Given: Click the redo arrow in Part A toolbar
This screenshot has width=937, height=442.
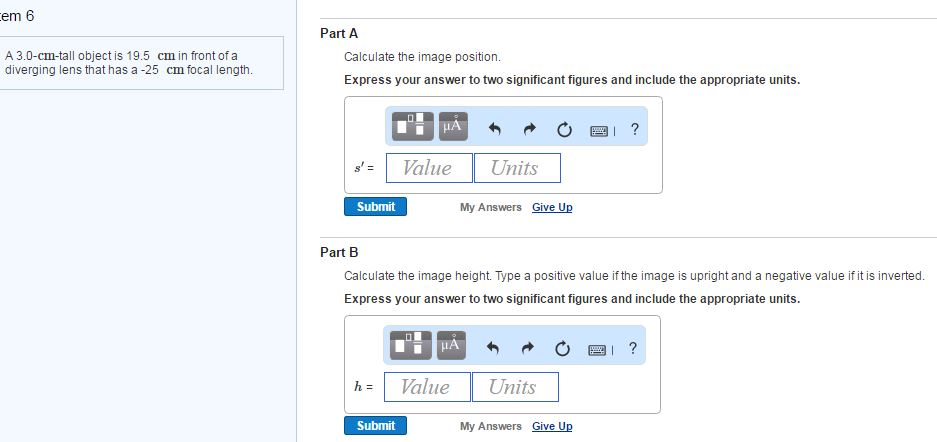Looking at the screenshot, I should [x=529, y=128].
